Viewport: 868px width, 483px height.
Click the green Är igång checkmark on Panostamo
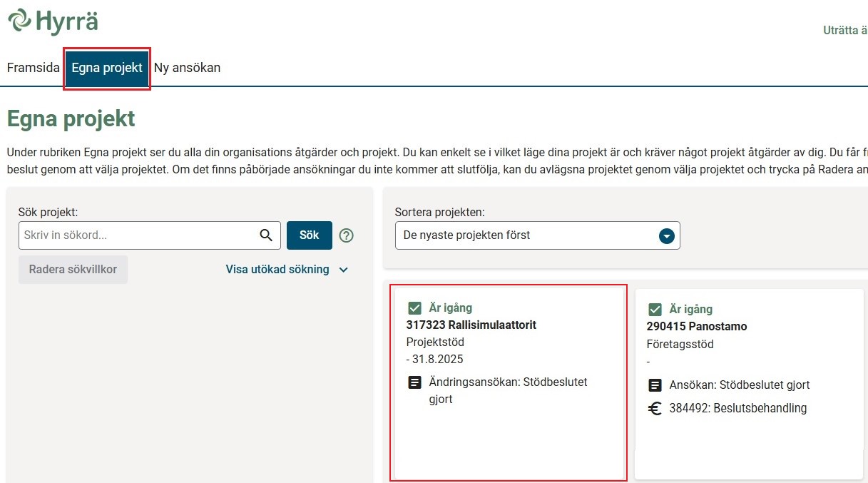[x=655, y=309]
